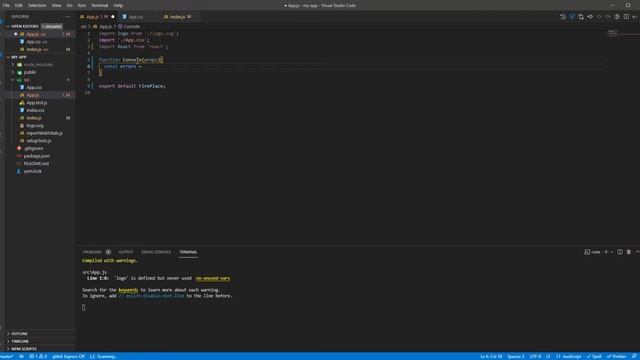The height and width of the screenshot is (360, 640).
Task: Open setupTests.js file
Action: [39, 141]
